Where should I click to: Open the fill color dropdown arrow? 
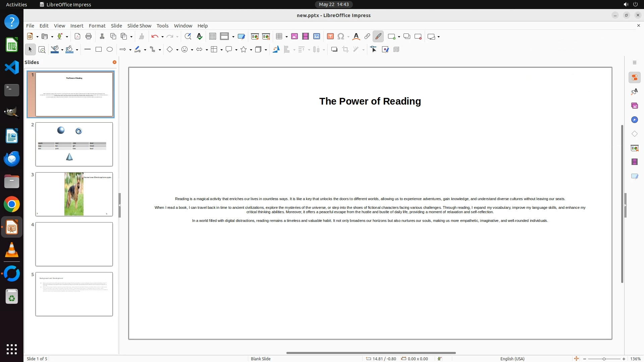coord(77,50)
